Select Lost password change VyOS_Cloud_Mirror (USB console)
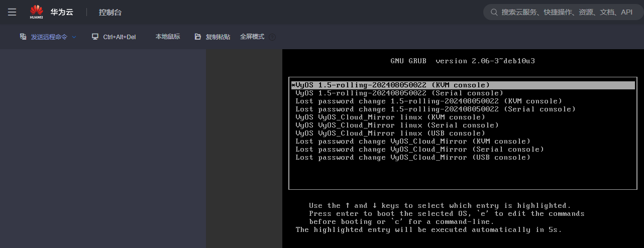 463,157
